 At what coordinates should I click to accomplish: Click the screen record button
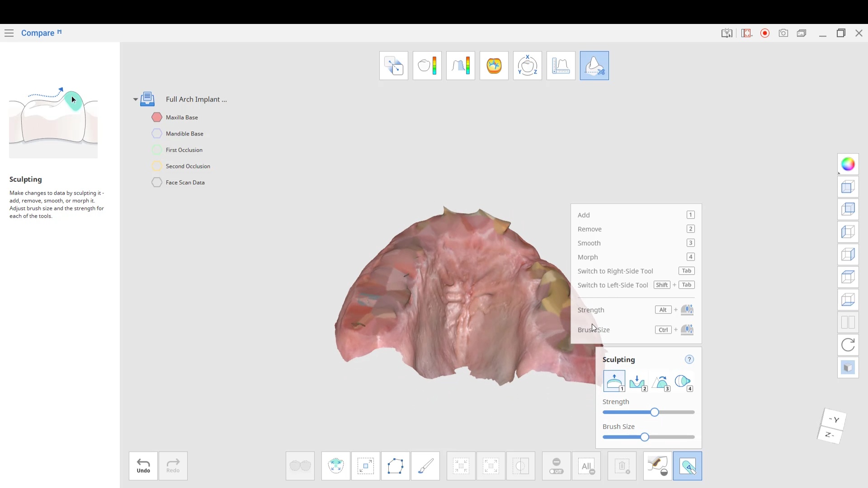(x=765, y=33)
